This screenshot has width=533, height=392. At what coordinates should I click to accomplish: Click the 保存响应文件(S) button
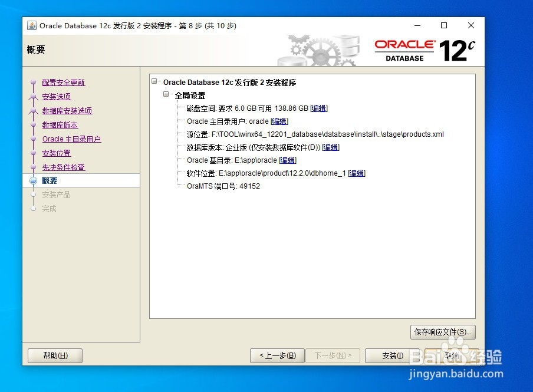[x=443, y=332]
